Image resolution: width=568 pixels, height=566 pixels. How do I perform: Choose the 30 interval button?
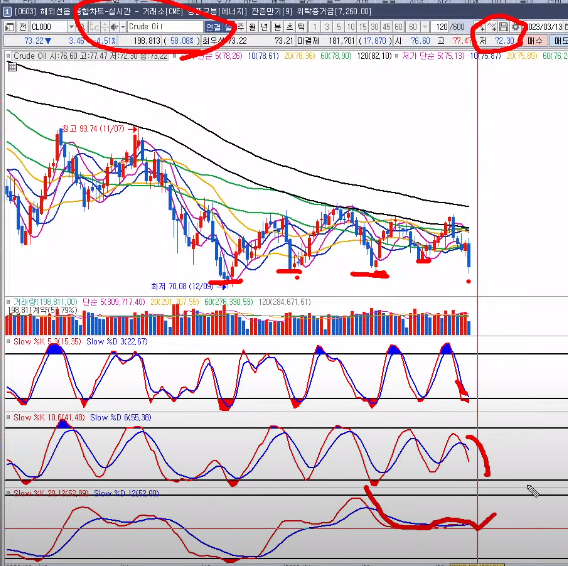coord(375,27)
